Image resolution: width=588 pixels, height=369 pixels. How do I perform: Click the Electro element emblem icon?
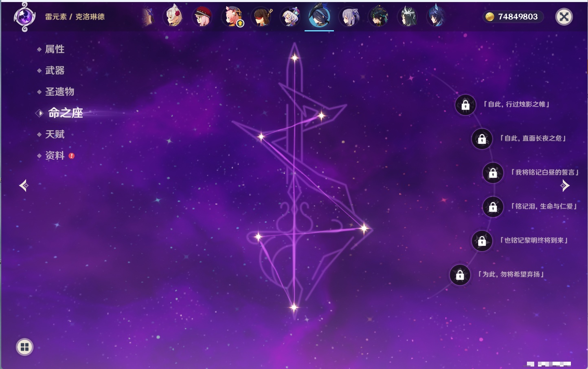[x=24, y=17]
